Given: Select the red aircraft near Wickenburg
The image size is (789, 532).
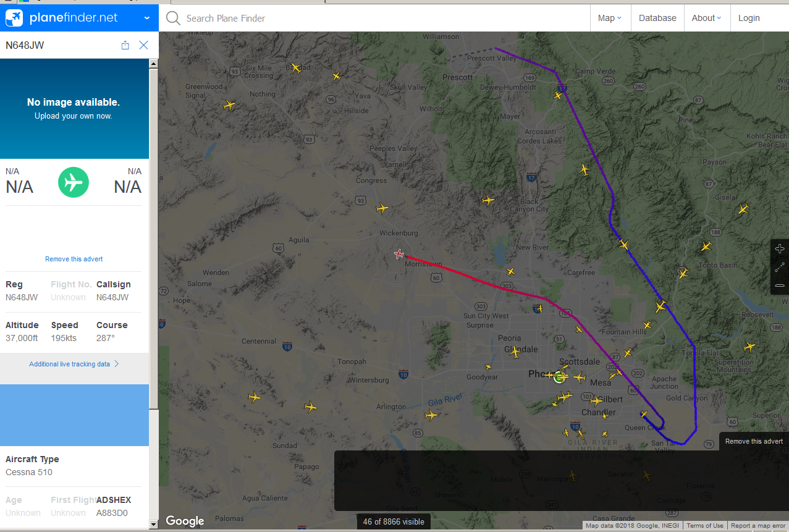Looking at the screenshot, I should point(399,253).
